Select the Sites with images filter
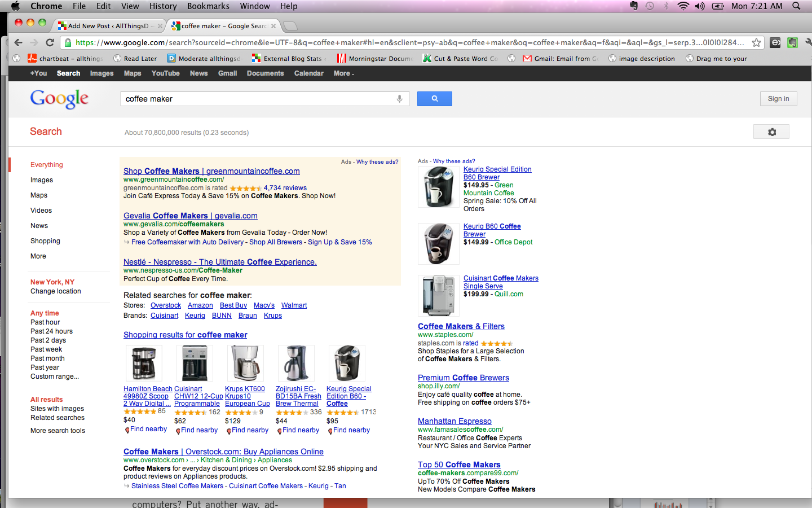812x508 pixels. [x=57, y=408]
